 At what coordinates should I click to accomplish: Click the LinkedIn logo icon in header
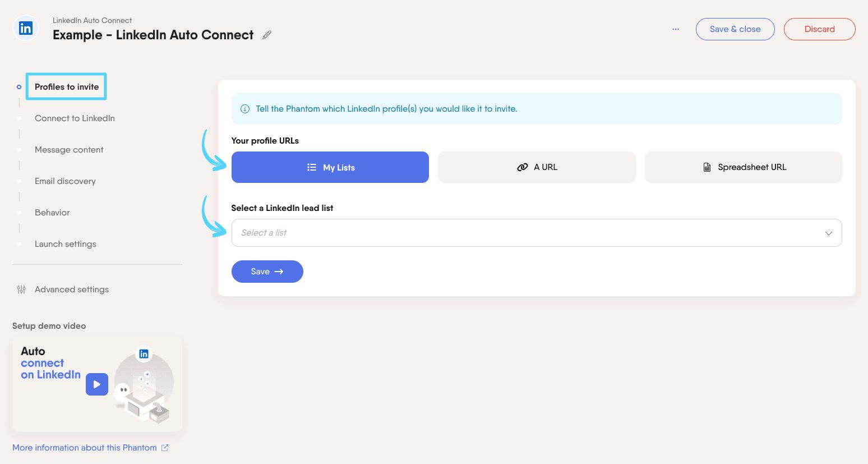pyautogui.click(x=26, y=28)
